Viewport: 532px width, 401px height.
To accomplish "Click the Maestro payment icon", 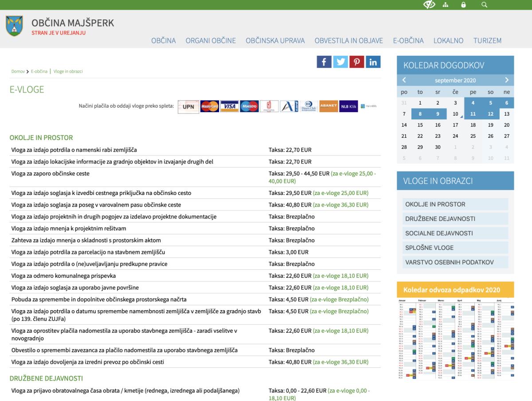I will click(x=249, y=107).
